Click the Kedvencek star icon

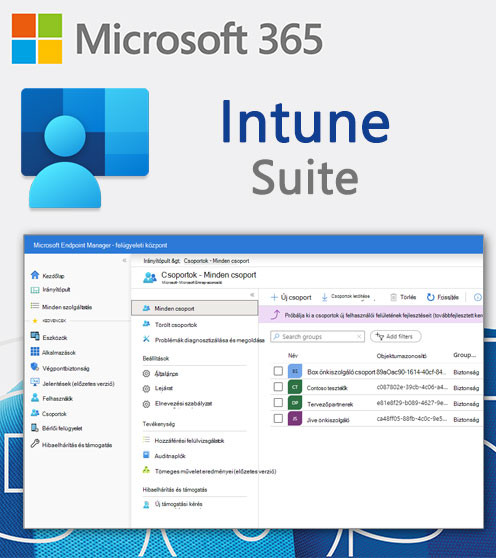click(35, 320)
